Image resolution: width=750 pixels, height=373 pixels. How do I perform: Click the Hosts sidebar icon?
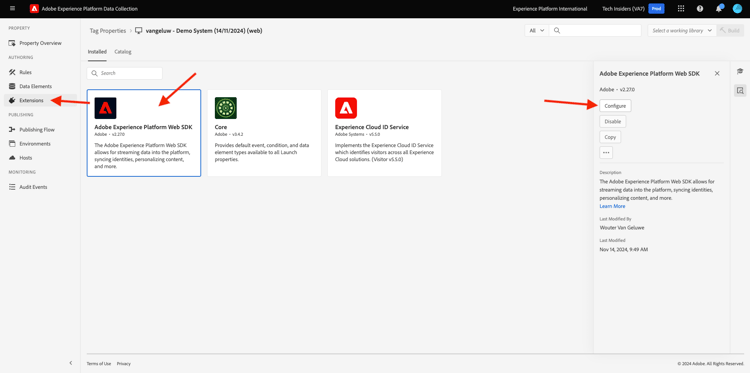(x=12, y=158)
